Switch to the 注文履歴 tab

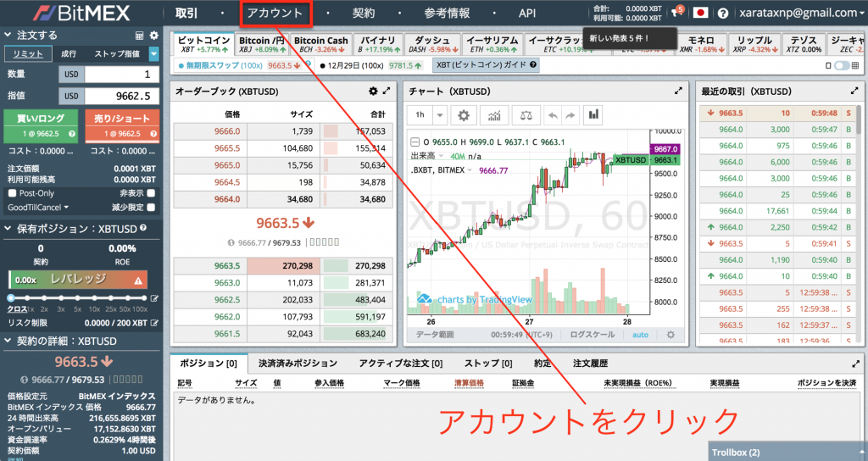(590, 363)
